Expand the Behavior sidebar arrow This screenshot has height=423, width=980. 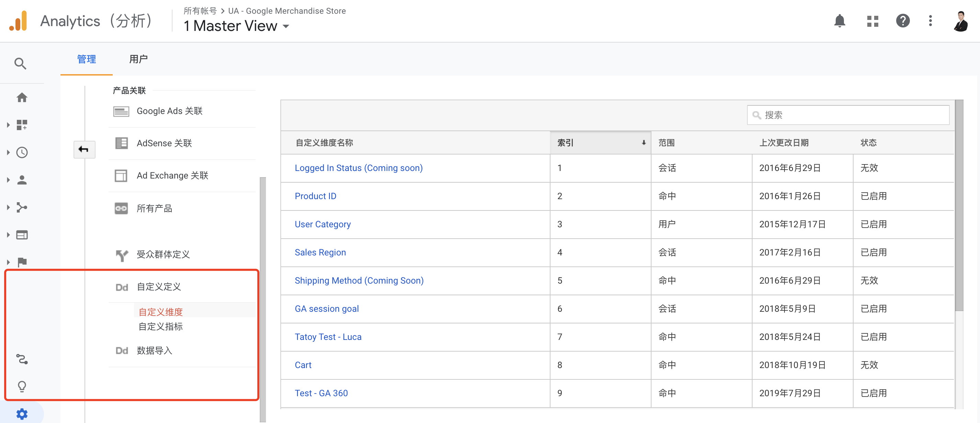[x=8, y=235]
